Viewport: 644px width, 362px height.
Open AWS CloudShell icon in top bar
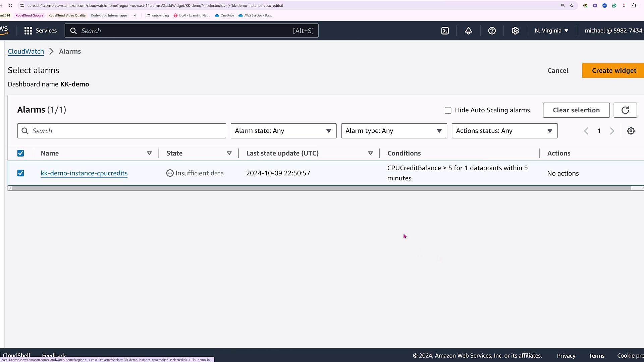tap(445, 31)
